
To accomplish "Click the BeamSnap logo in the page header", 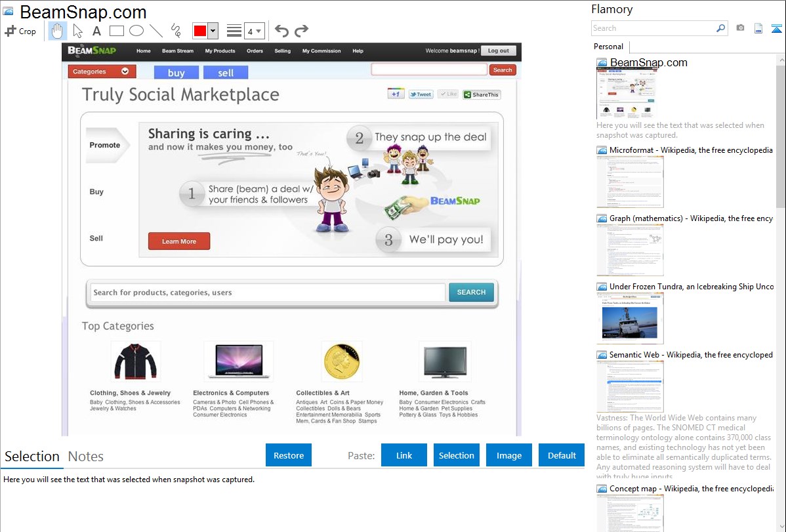I will pyautogui.click(x=92, y=51).
